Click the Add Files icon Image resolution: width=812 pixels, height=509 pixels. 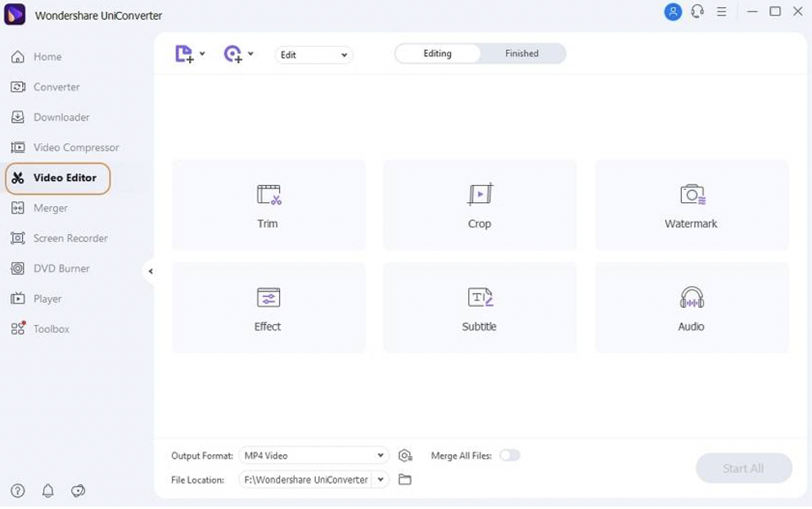[x=184, y=54]
